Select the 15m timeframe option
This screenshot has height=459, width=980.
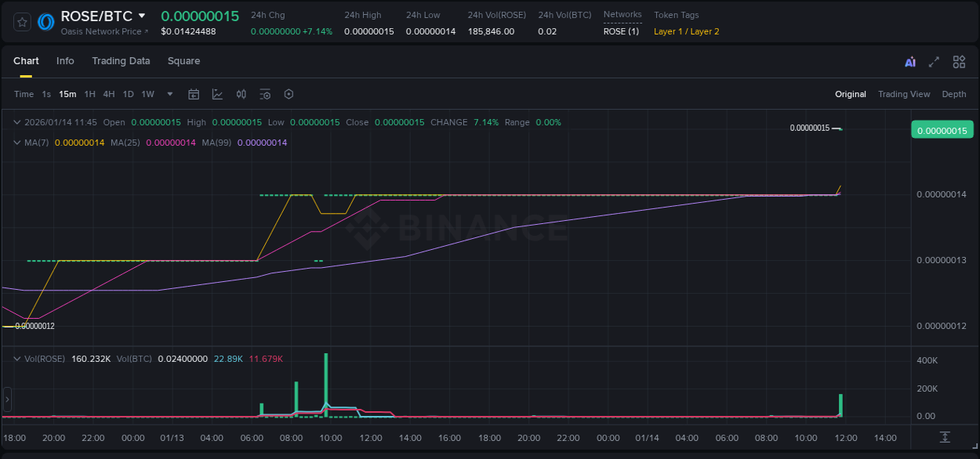[67, 94]
